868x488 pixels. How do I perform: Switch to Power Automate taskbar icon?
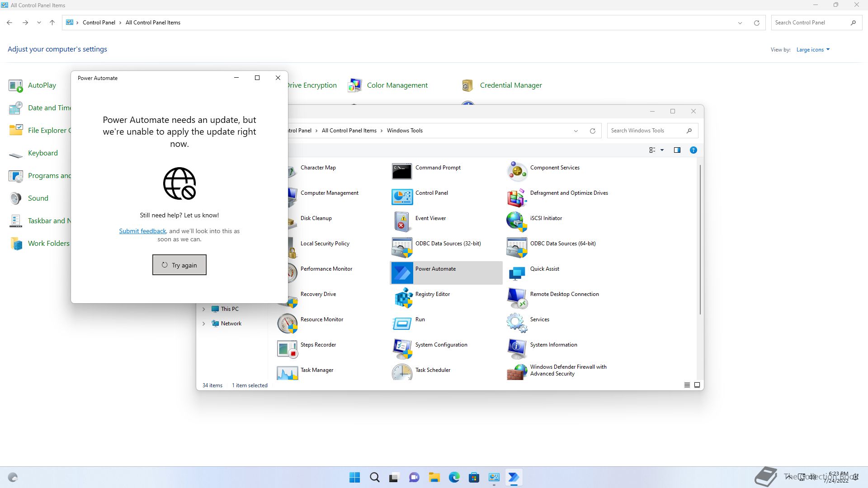tap(514, 477)
